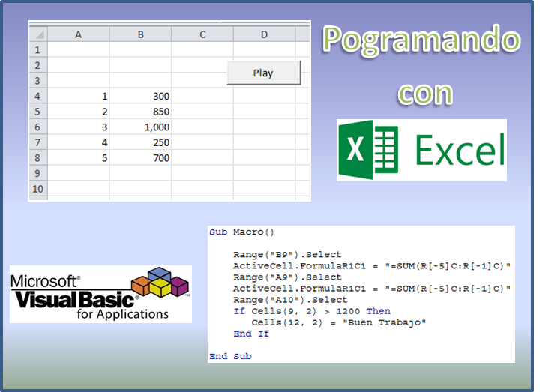Select column B header

[x=140, y=34]
